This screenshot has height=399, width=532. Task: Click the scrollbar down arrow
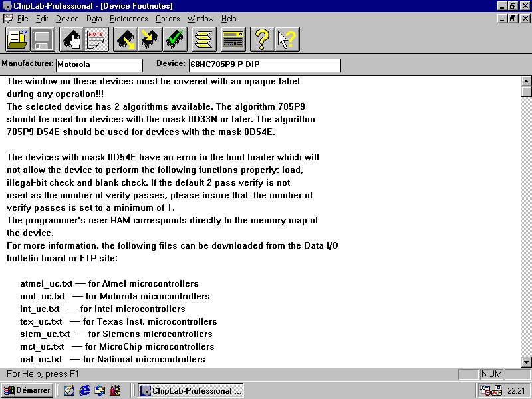[526, 362]
